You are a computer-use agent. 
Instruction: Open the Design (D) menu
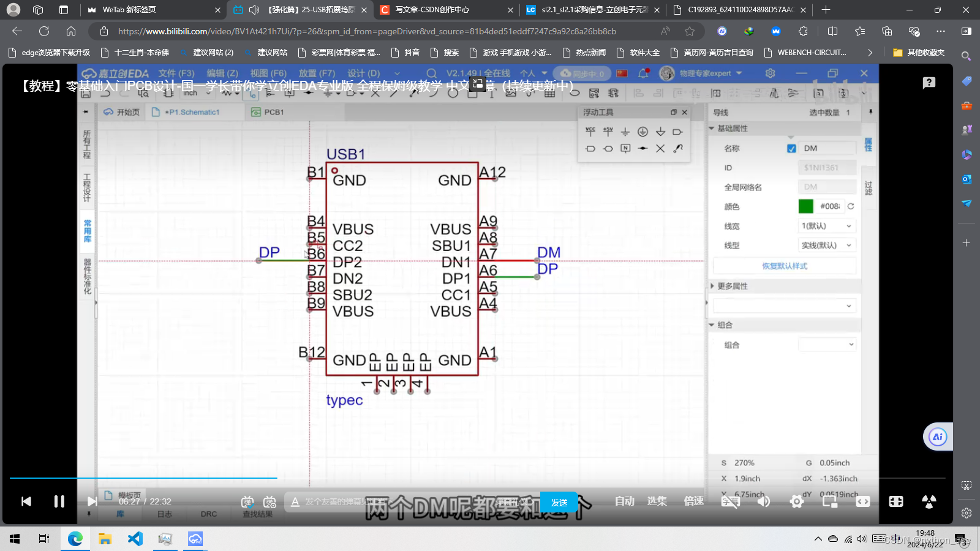[364, 73]
